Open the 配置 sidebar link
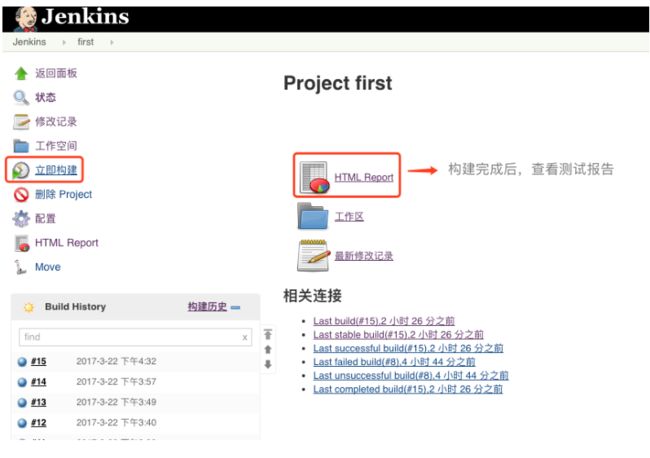Screen dimensions: 650x458 tap(45, 218)
